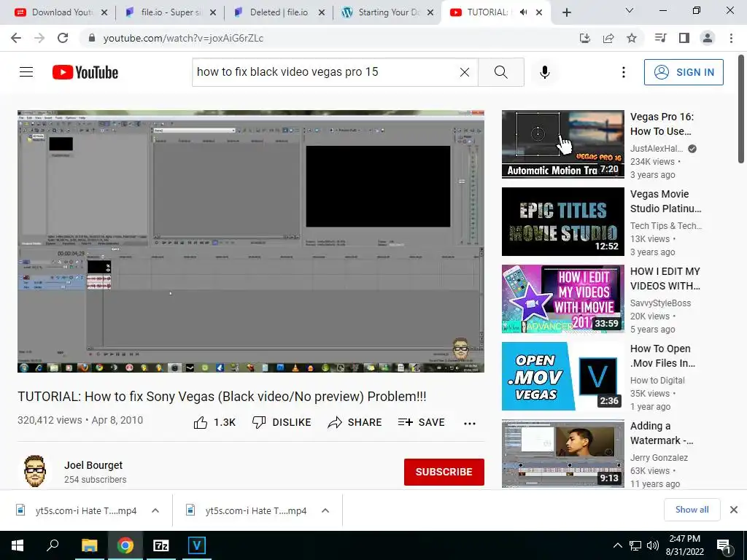The width and height of the screenshot is (747, 560).
Task: Open YouTube settings three-dot menu
Action: (624, 72)
